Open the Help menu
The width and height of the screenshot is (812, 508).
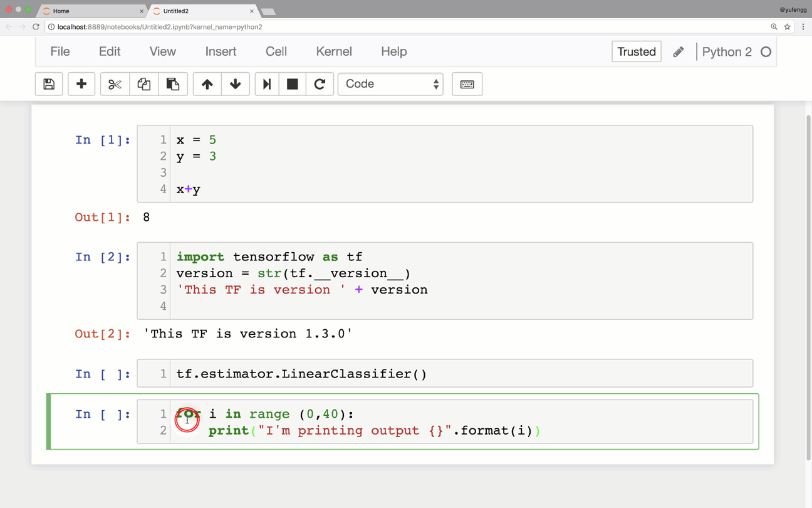pyautogui.click(x=394, y=51)
